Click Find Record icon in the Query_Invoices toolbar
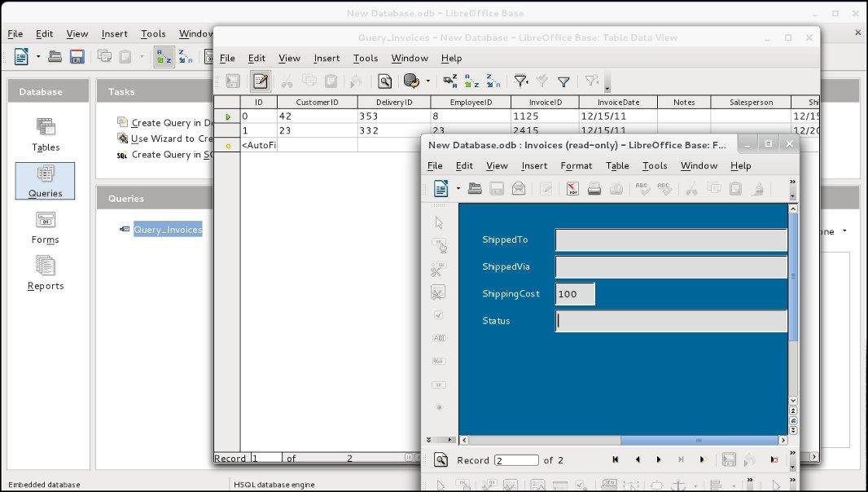Viewport: 868px width, 492px height. pyautogui.click(x=384, y=81)
